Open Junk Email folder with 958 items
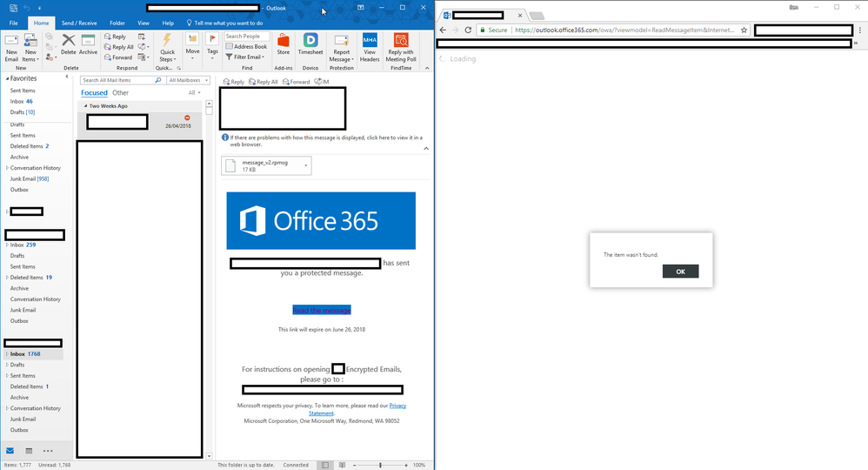This screenshot has height=470, width=868. tap(30, 179)
